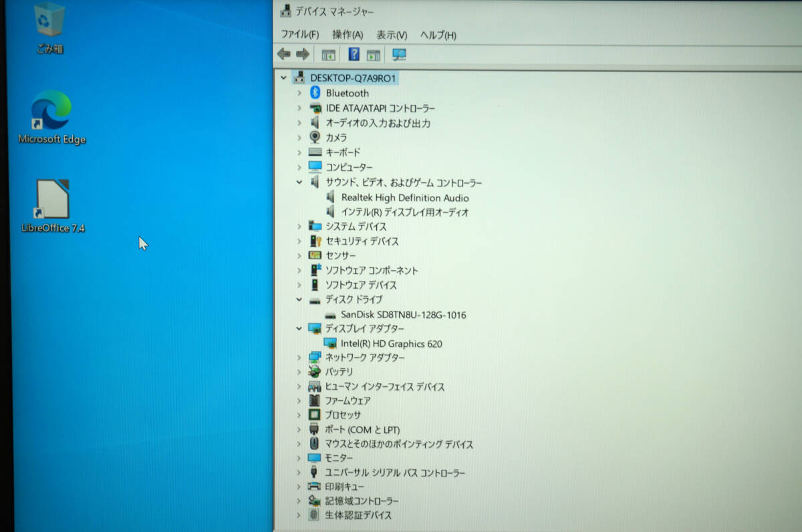
Task: Open LibreOffice 7.4 desktop shortcut
Action: (53, 206)
